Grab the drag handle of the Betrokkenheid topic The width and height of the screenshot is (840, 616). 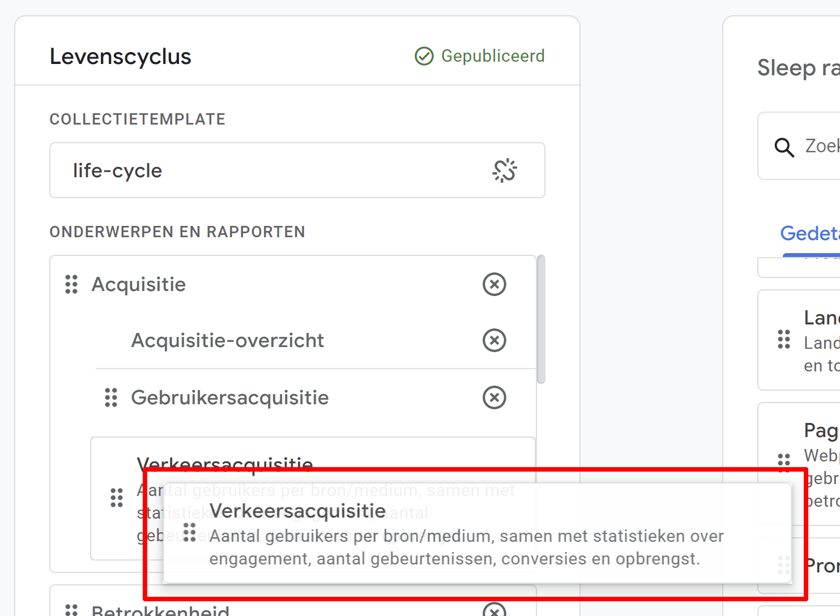point(71,610)
